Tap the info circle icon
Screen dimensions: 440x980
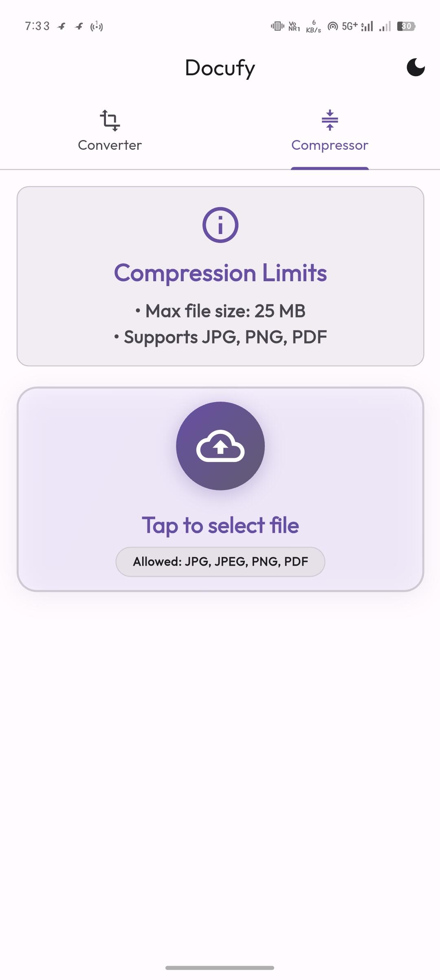pyautogui.click(x=220, y=225)
